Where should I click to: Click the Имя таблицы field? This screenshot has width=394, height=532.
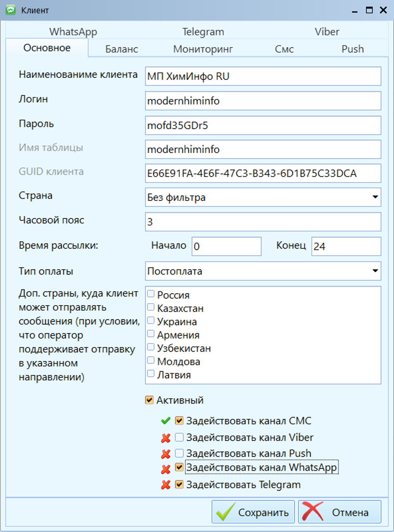tap(263, 149)
